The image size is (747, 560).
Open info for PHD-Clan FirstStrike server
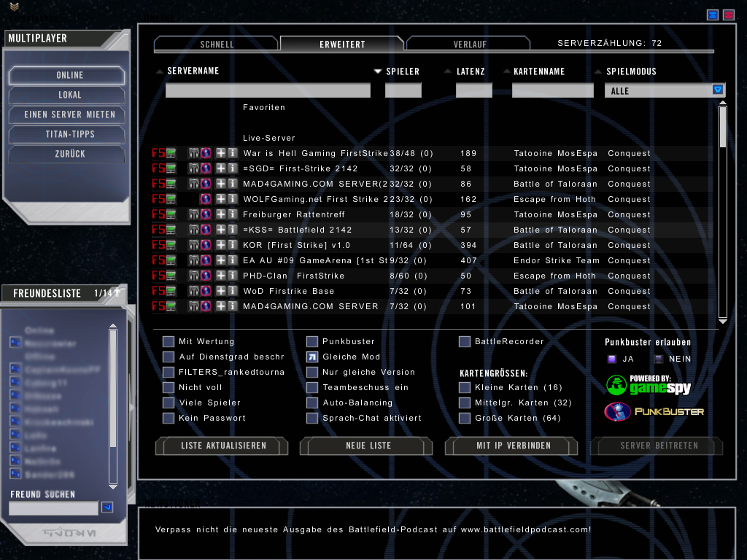tap(232, 275)
